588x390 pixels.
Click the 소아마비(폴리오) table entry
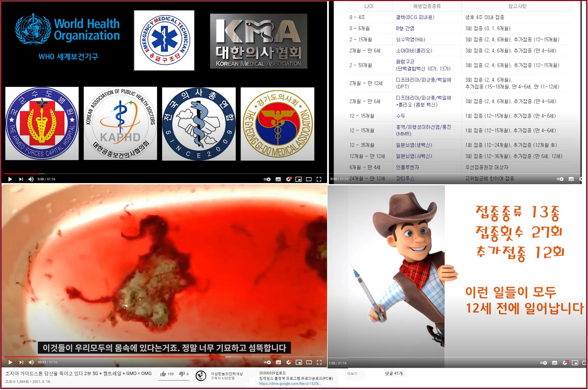(x=414, y=51)
